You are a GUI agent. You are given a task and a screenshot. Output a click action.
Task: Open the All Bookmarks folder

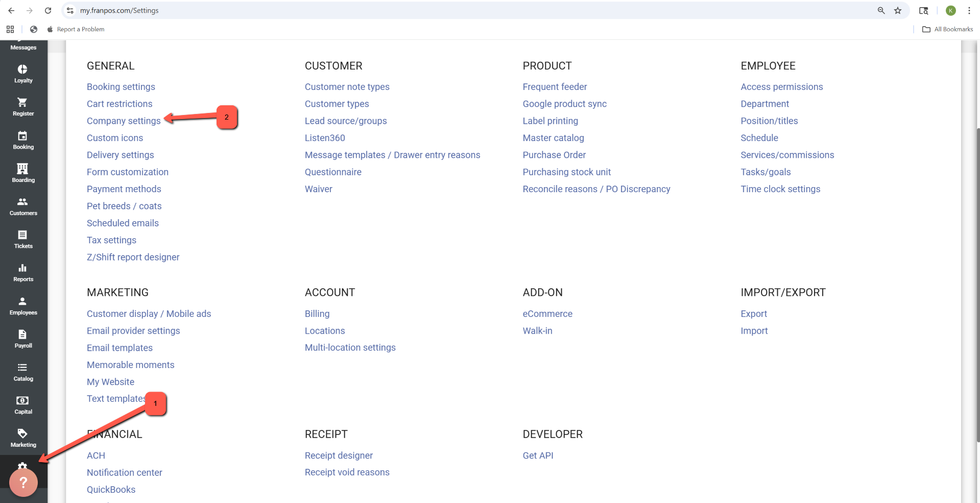coord(947,29)
